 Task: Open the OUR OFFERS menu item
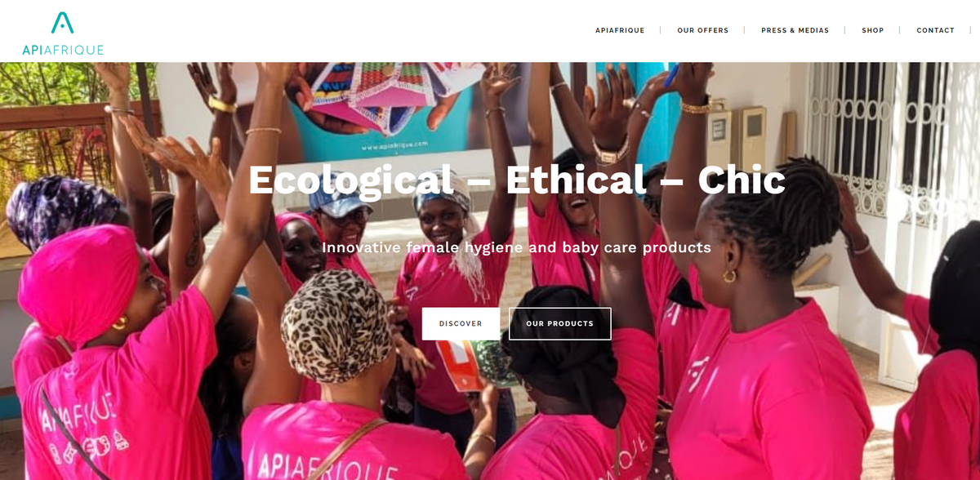[702, 30]
